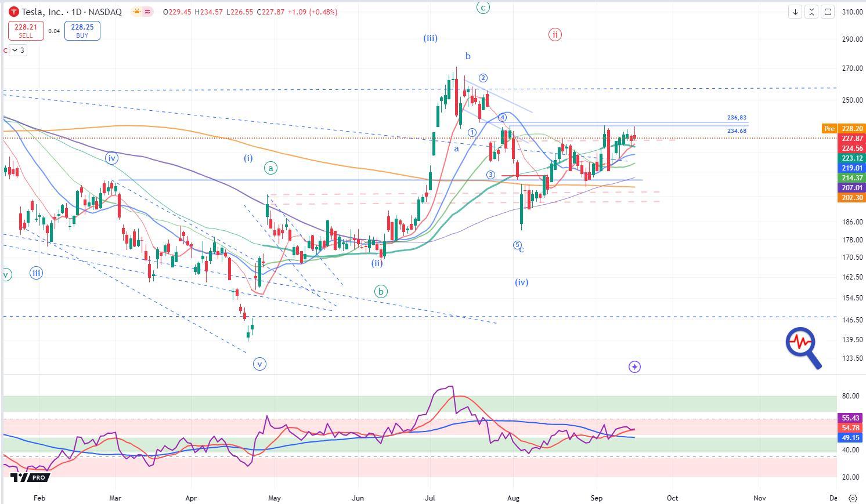Click the blue (ii) wave label near June

[x=377, y=263]
